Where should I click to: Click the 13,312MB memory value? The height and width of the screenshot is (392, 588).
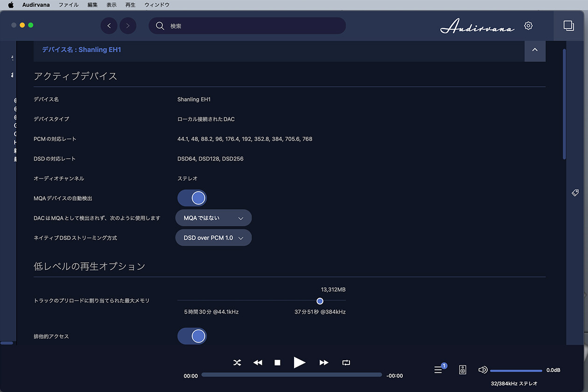333,290
